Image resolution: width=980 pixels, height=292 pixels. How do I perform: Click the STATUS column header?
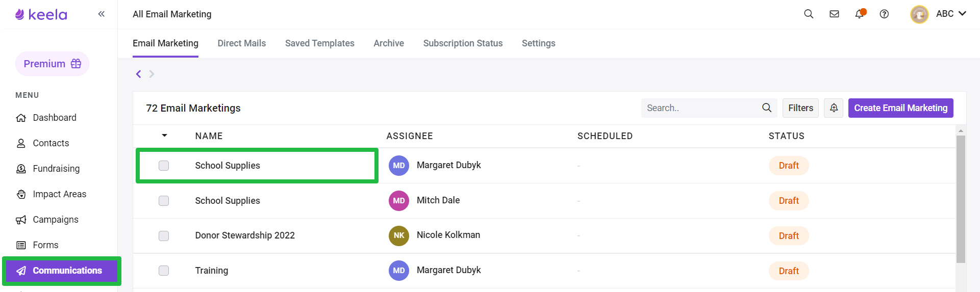coord(787,136)
